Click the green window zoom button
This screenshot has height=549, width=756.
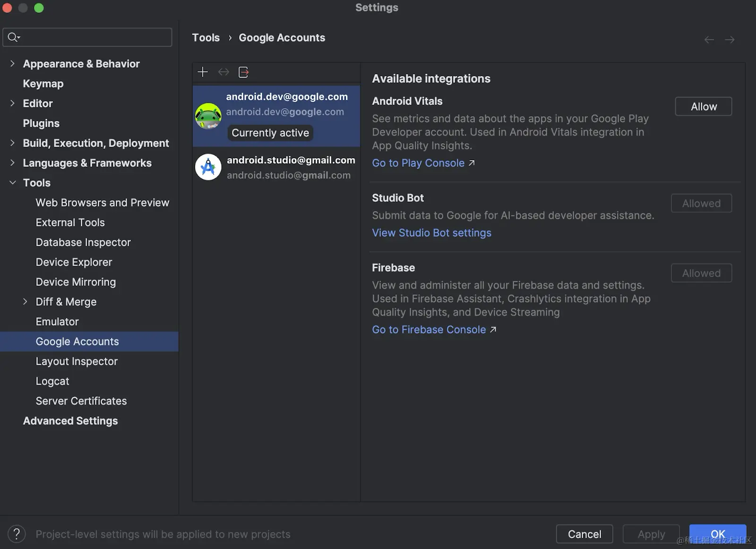point(39,8)
